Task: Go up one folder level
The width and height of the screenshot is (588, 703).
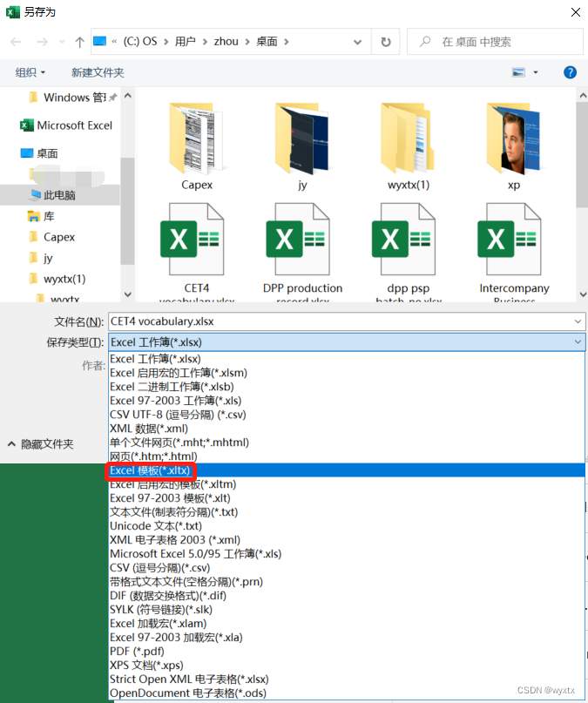Action: click(x=80, y=42)
